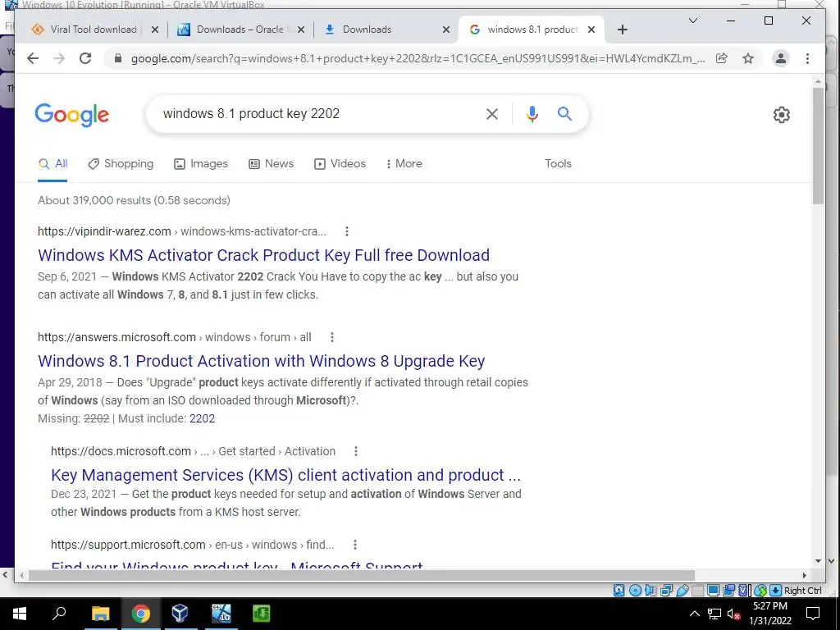Open the tab search dropdown arrow
Screen dimensions: 840x630
[x=692, y=21]
